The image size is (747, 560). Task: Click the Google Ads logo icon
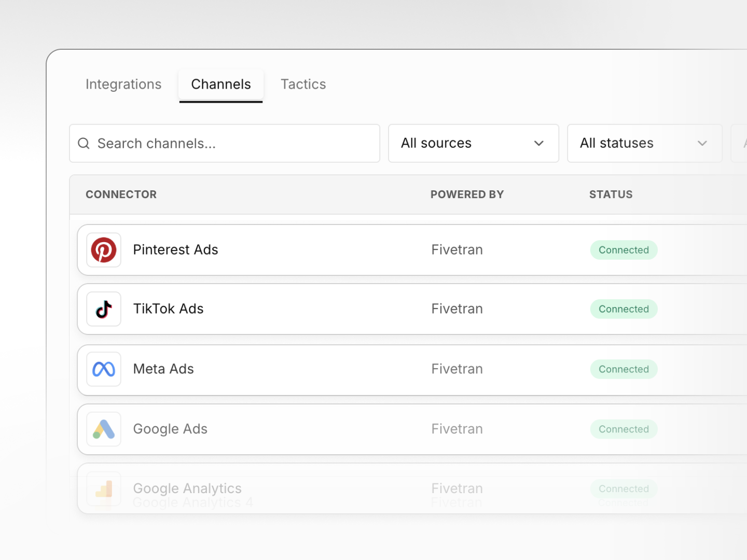pyautogui.click(x=104, y=429)
